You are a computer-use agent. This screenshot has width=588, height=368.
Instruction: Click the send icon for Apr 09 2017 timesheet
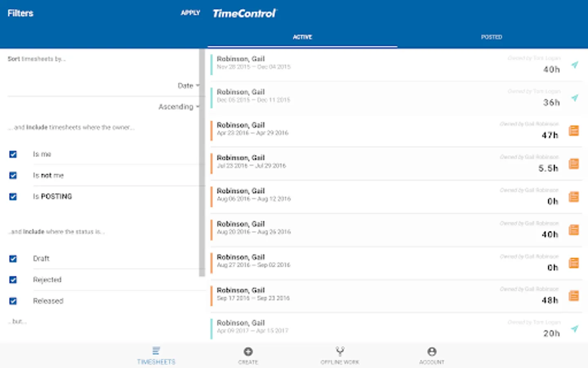coord(575,328)
